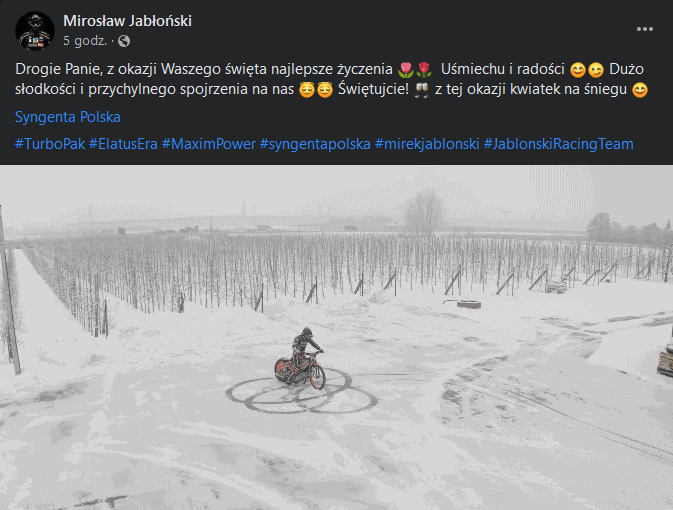Image resolution: width=673 pixels, height=510 pixels.
Task: Open the #syngentapolska hashtag
Action: 315,144
